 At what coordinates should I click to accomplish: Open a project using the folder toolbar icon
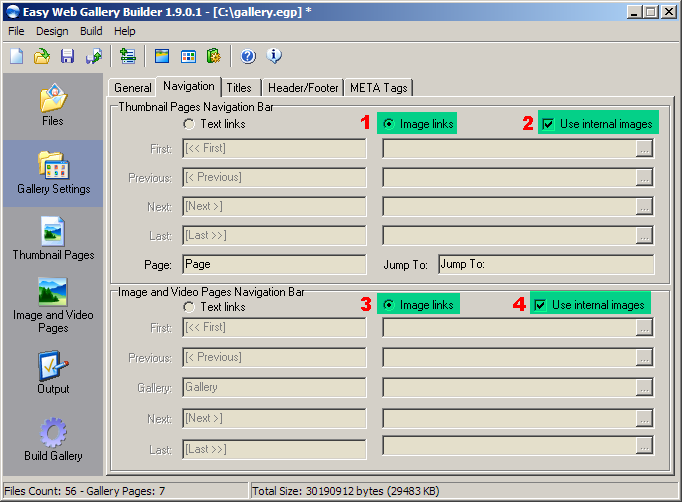point(42,56)
